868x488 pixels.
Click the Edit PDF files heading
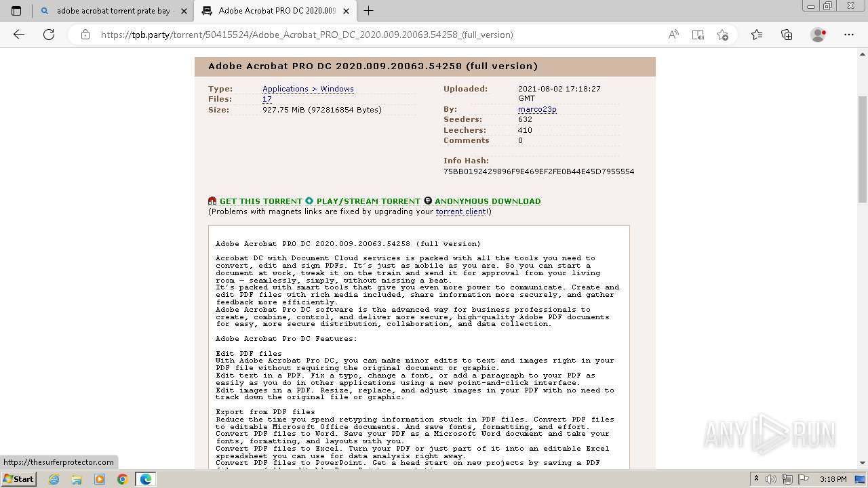click(x=249, y=354)
